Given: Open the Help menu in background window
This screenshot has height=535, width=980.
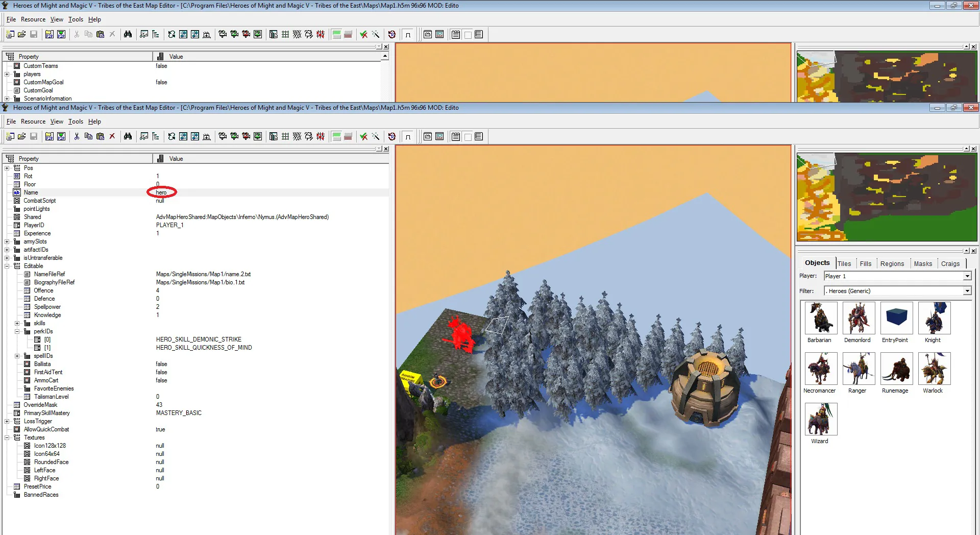Looking at the screenshot, I should pyautogui.click(x=94, y=19).
